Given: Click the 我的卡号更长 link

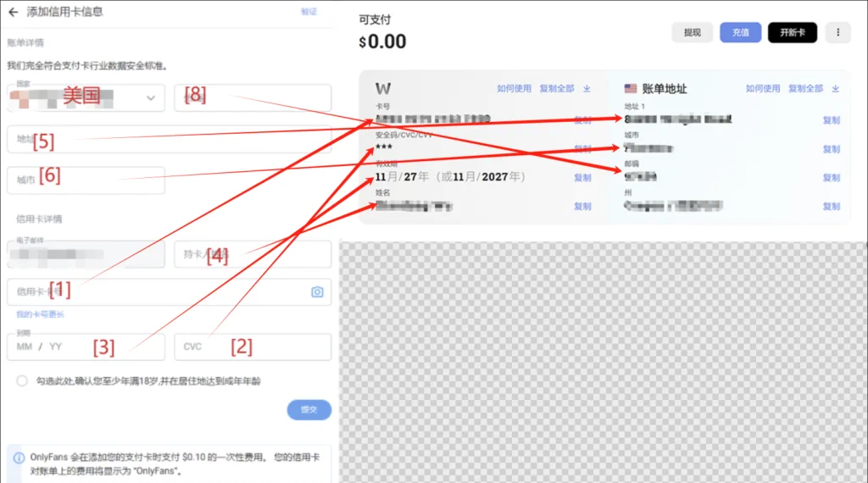Looking at the screenshot, I should pyautogui.click(x=35, y=314).
